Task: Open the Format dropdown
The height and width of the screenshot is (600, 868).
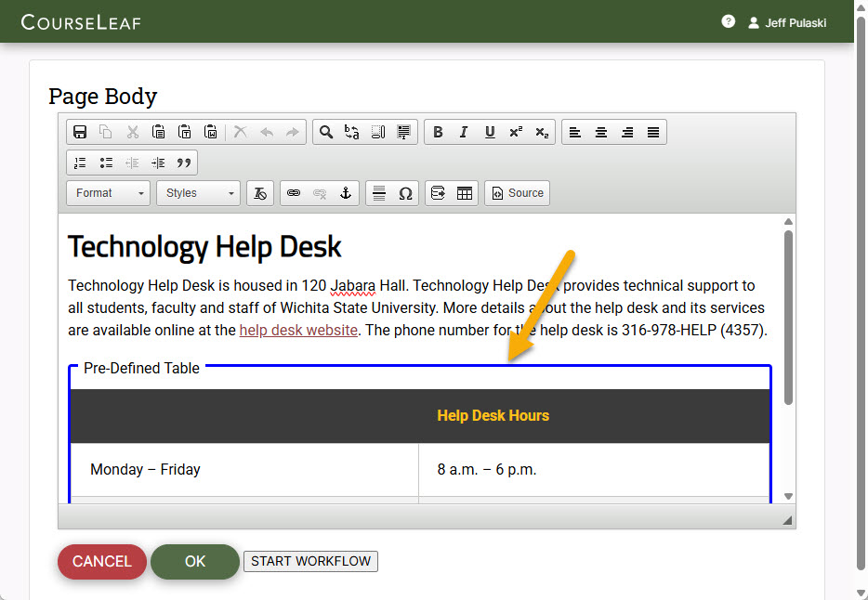Action: [108, 193]
